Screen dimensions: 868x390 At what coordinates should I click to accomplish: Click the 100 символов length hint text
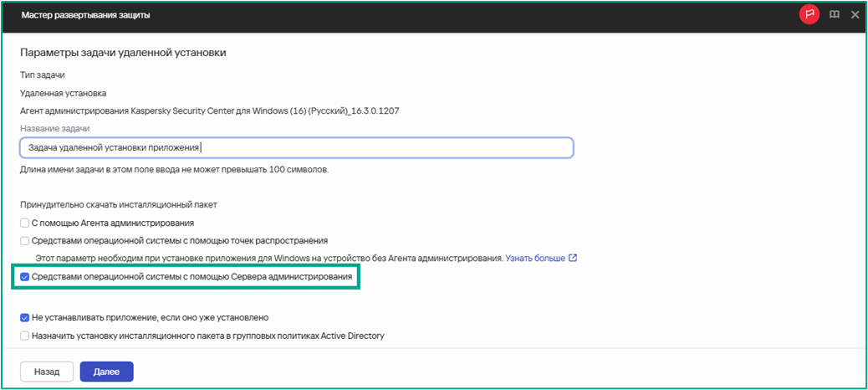point(175,170)
